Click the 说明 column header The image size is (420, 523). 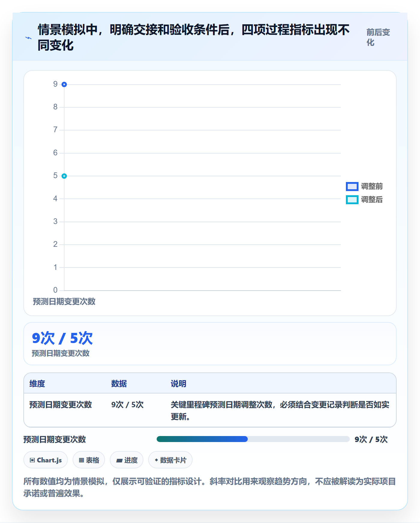(178, 384)
